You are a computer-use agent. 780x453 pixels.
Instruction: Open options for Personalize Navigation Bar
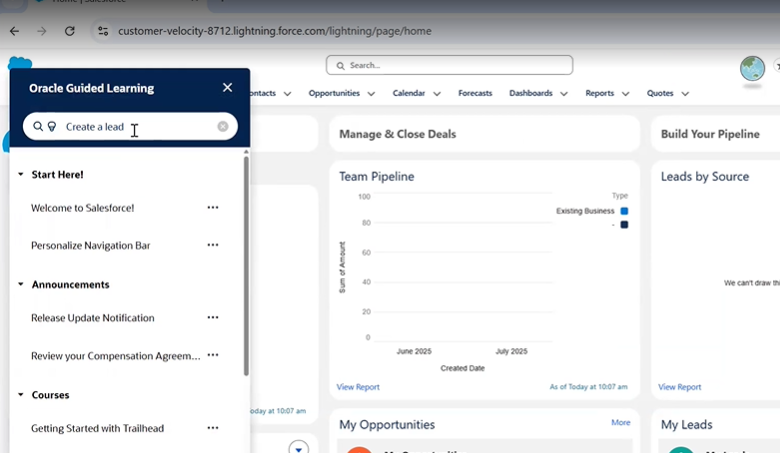click(213, 245)
